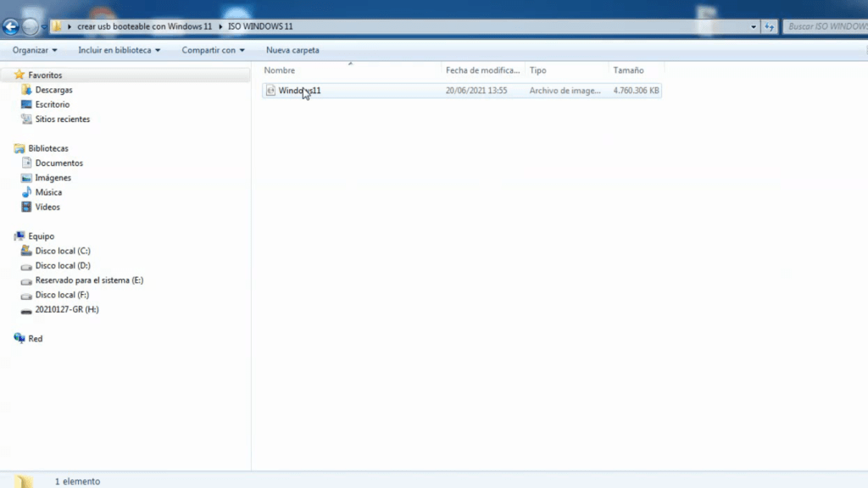Click the Descargas folder icon
This screenshot has height=488, width=868.
pos(26,90)
